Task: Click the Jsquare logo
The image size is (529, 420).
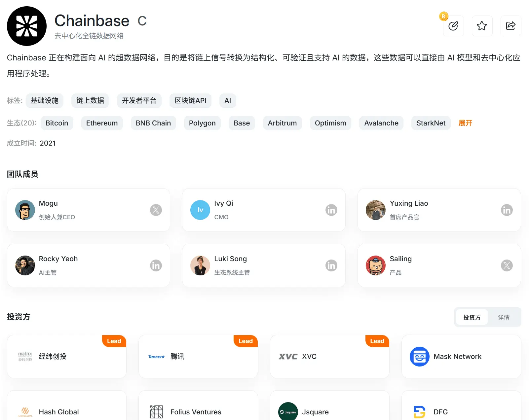Action: click(288, 411)
